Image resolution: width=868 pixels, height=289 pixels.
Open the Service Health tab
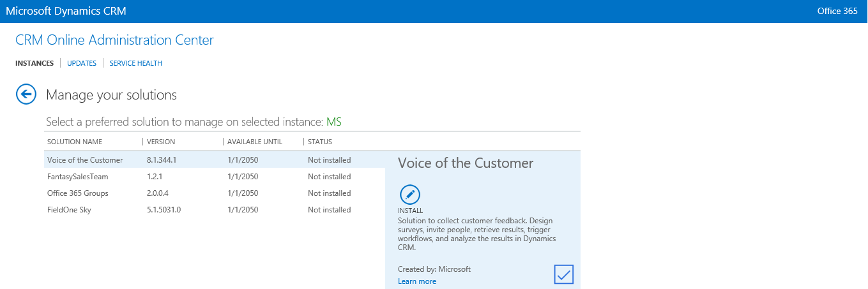(136, 63)
